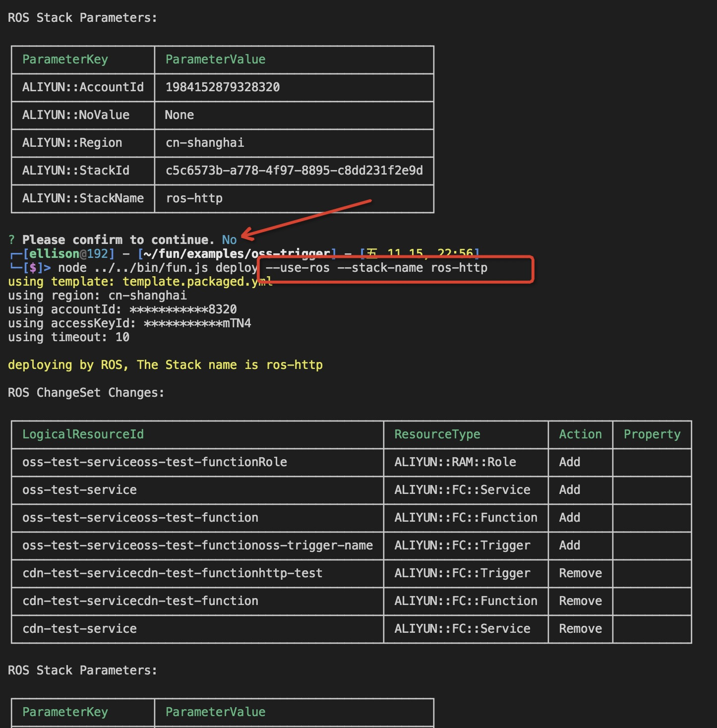Click the cn-shanghai region value
The image size is (717, 728).
click(x=205, y=143)
